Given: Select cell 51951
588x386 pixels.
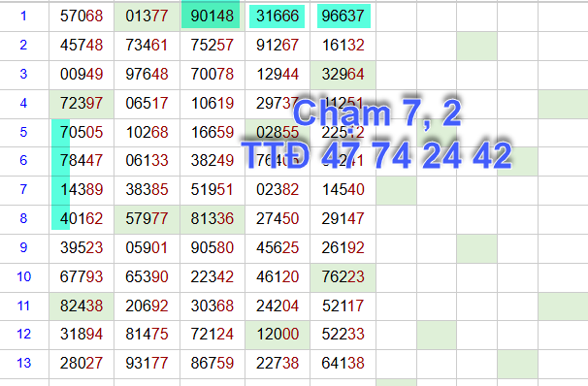Looking at the screenshot, I should tap(212, 190).
